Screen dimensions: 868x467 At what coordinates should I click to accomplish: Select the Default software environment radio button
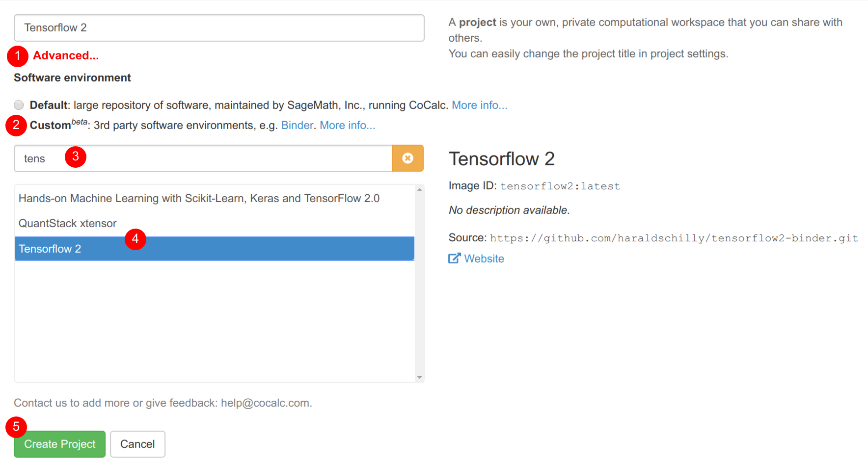[19, 105]
